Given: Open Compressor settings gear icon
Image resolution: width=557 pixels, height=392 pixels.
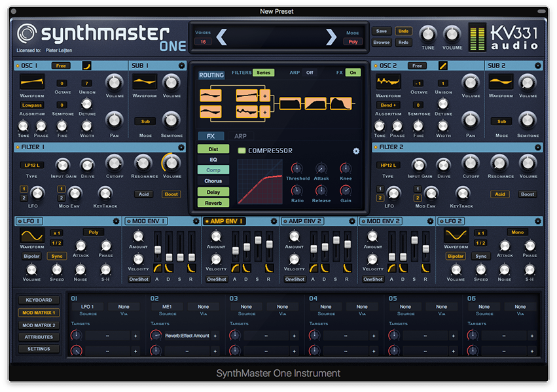Looking at the screenshot, I should pyautogui.click(x=356, y=151).
